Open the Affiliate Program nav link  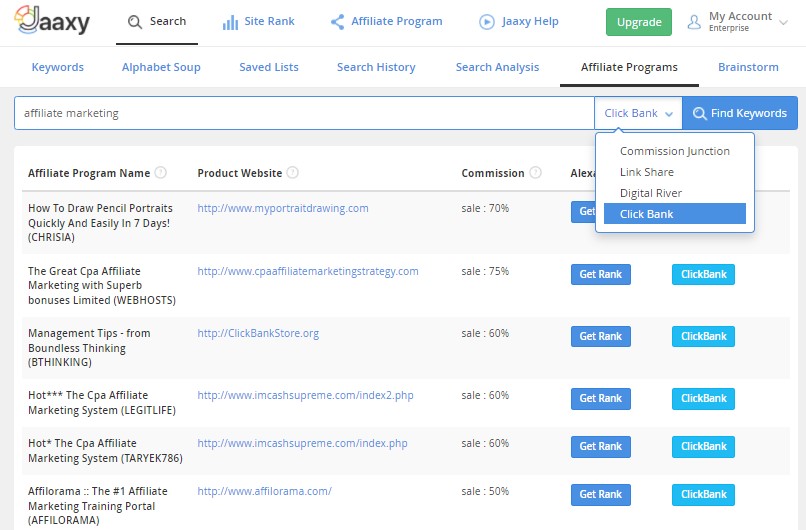click(x=387, y=22)
